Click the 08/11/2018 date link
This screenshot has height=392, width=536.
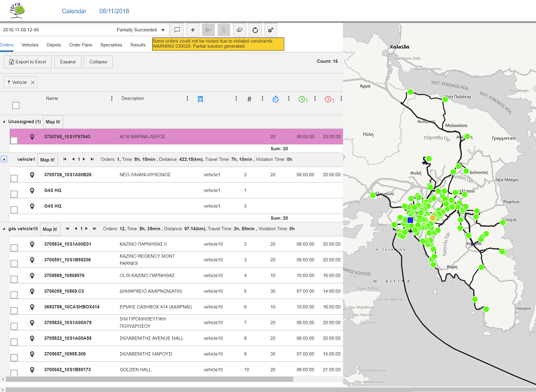(x=114, y=11)
